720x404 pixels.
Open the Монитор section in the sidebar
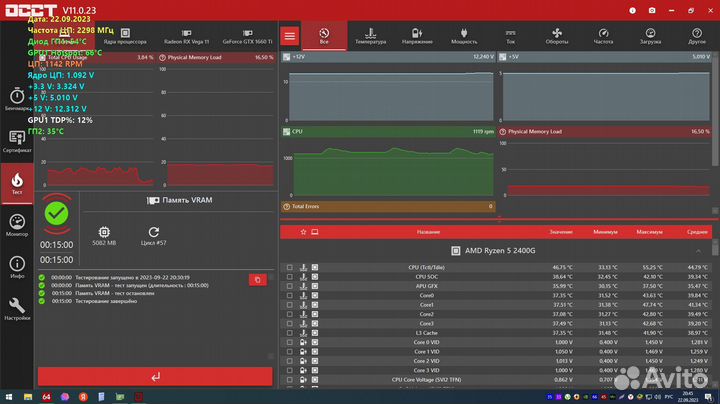click(17, 224)
